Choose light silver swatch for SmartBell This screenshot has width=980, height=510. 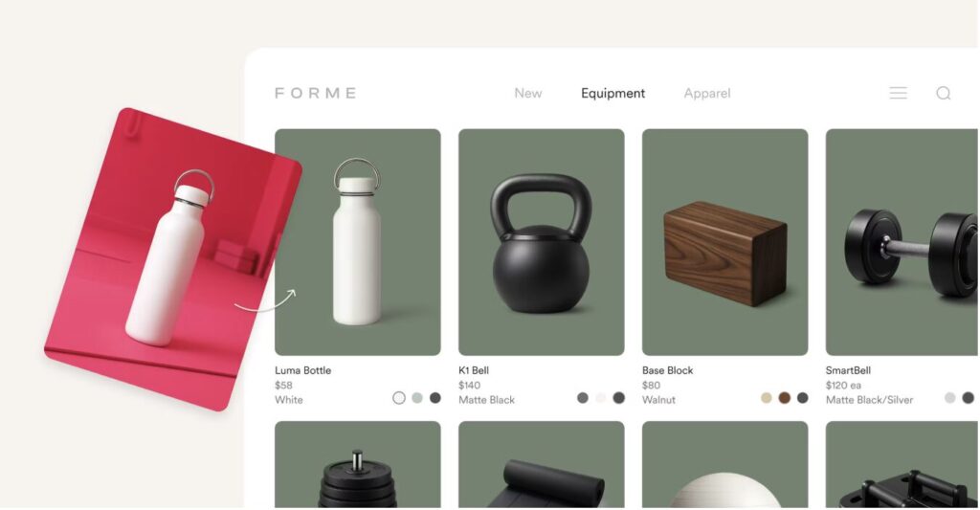(950, 397)
